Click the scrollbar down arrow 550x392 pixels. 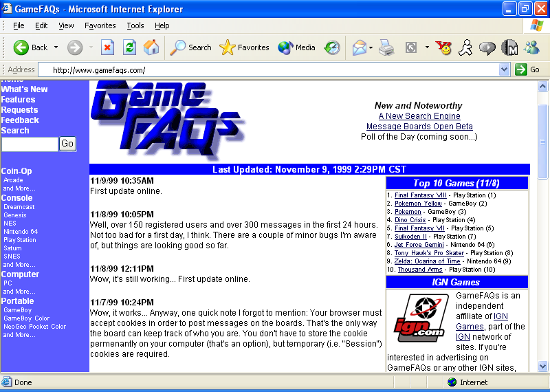click(x=542, y=367)
